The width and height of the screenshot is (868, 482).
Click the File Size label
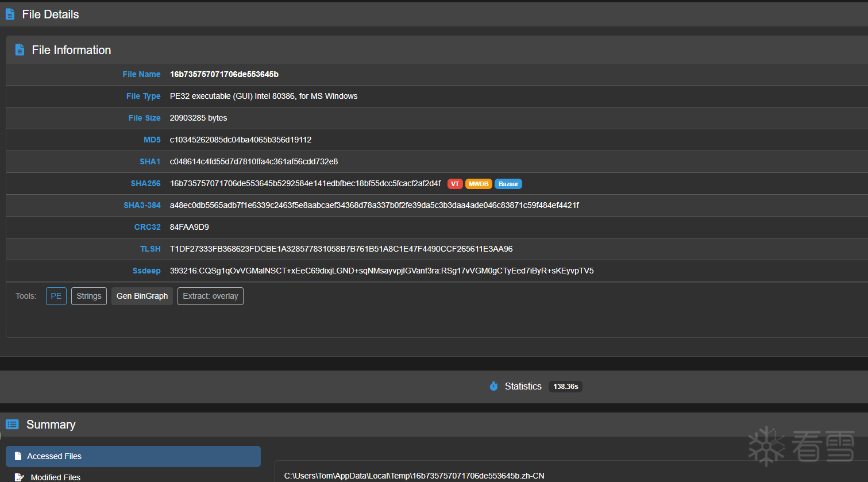[x=145, y=118]
